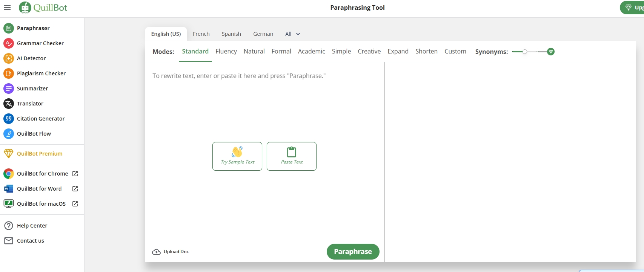
Task: Select the Fluency mode
Action: tap(226, 51)
